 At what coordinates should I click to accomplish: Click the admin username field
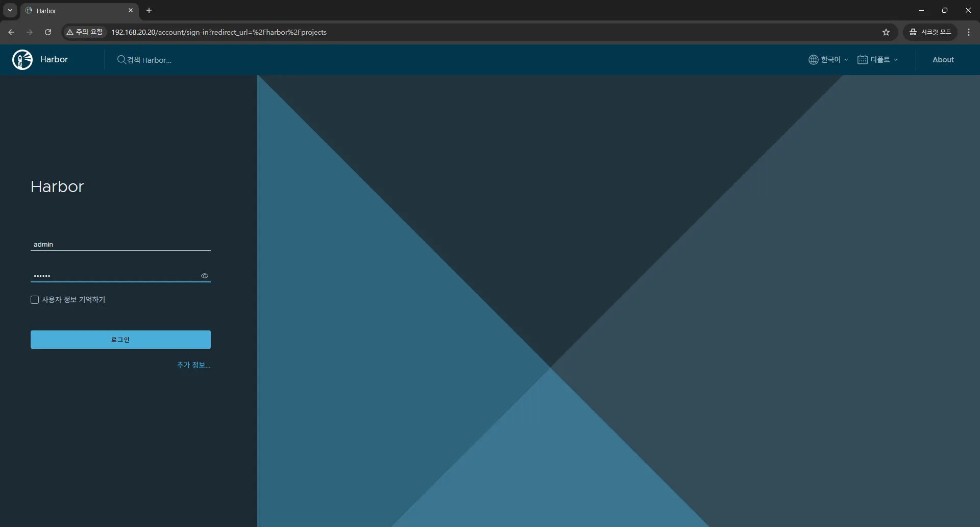coord(120,244)
